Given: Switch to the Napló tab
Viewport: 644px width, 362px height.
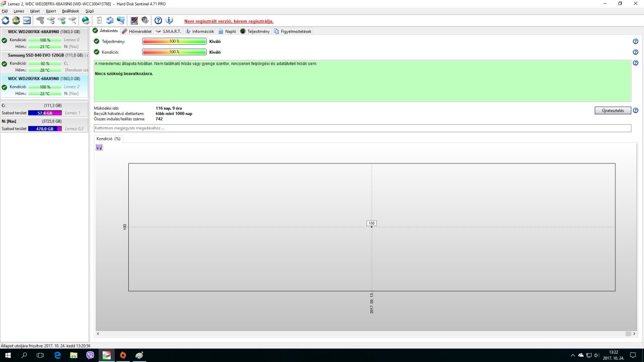Looking at the screenshot, I should coord(227,31).
